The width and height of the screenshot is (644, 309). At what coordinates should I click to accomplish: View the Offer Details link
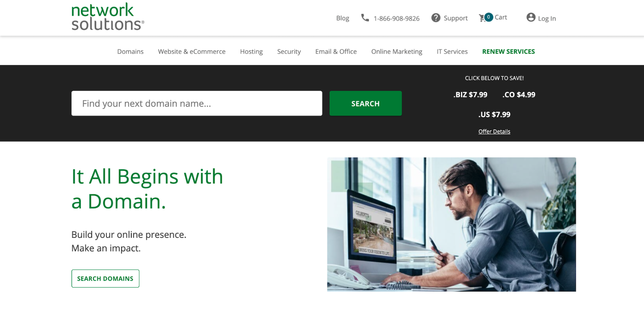point(494,131)
